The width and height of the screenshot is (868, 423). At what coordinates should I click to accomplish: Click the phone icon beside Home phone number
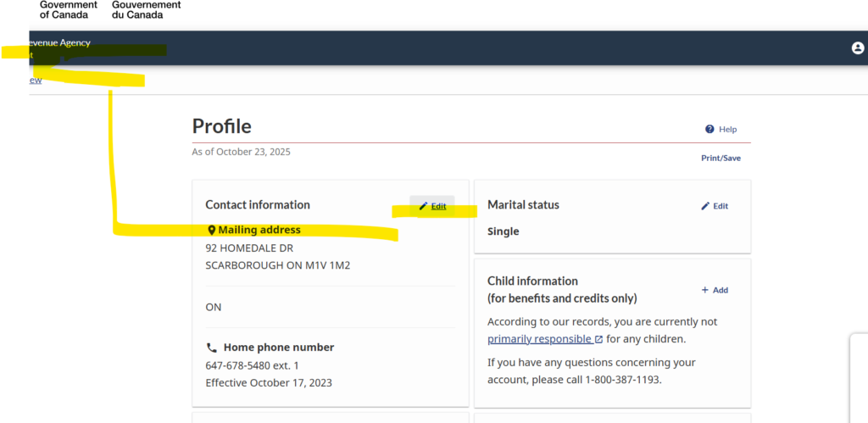[x=211, y=348]
